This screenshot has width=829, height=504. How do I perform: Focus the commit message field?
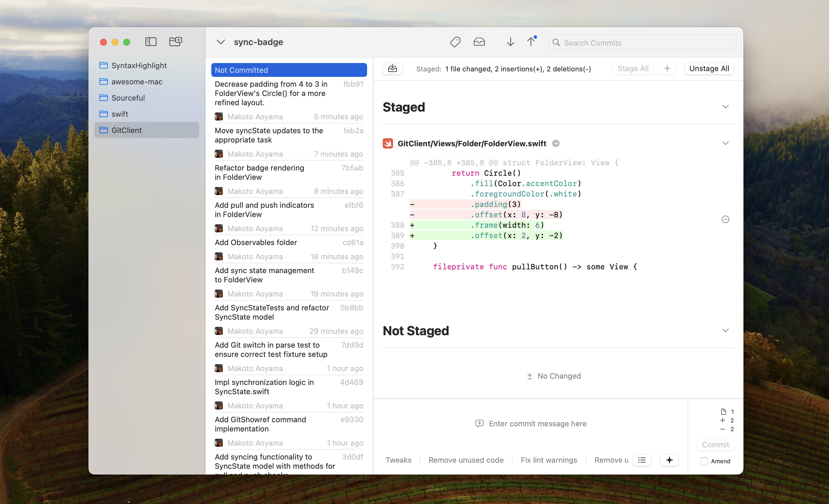tap(531, 424)
